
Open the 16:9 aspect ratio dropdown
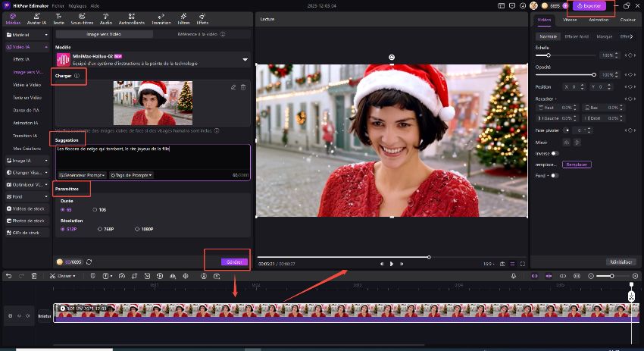pos(489,264)
